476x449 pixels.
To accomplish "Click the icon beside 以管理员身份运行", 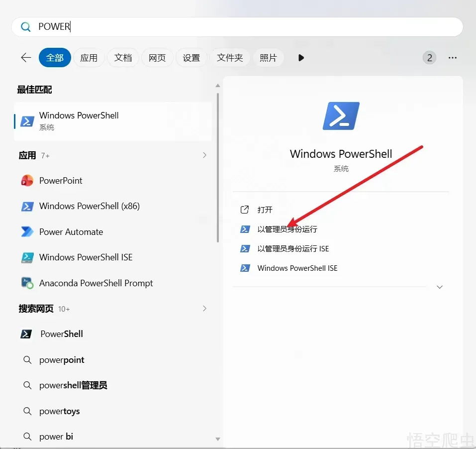I will pyautogui.click(x=245, y=229).
